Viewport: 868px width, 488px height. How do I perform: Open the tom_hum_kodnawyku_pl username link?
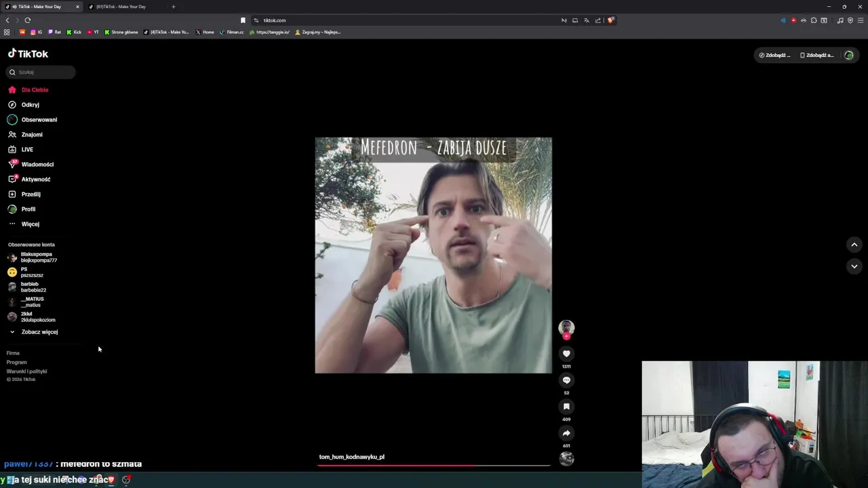click(352, 457)
